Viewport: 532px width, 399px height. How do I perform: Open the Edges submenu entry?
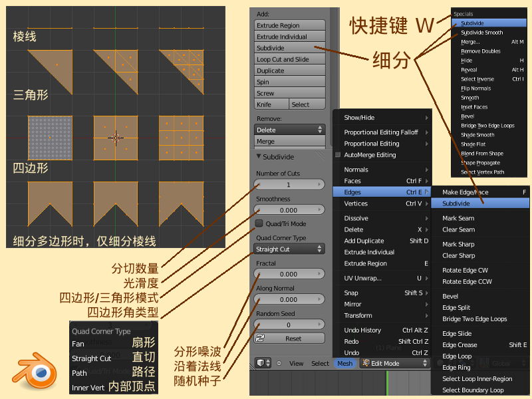[x=382, y=192]
